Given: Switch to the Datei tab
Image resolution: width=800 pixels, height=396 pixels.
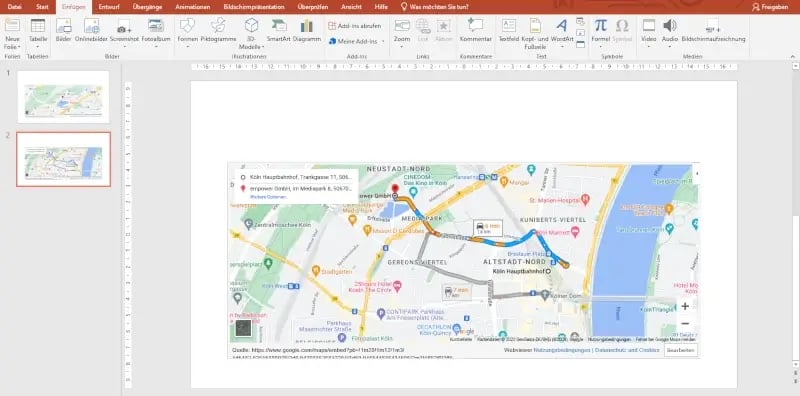Looking at the screenshot, I should pos(15,7).
